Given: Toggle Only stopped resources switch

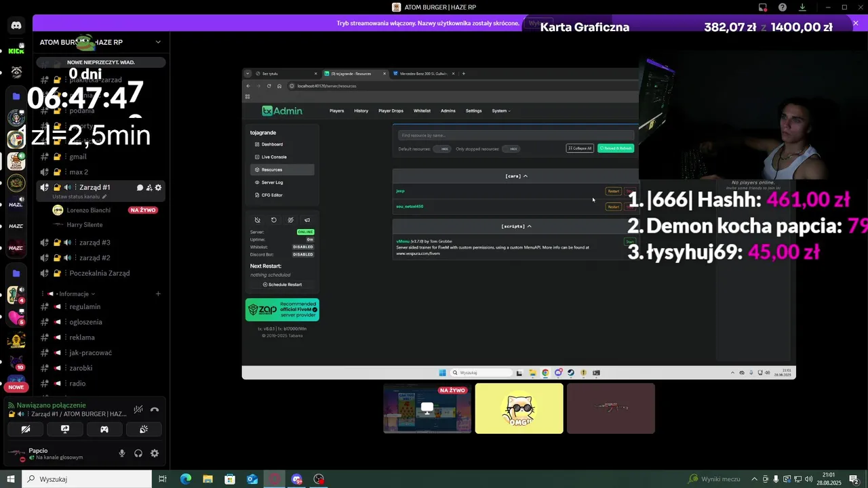Looking at the screenshot, I should [511, 148].
